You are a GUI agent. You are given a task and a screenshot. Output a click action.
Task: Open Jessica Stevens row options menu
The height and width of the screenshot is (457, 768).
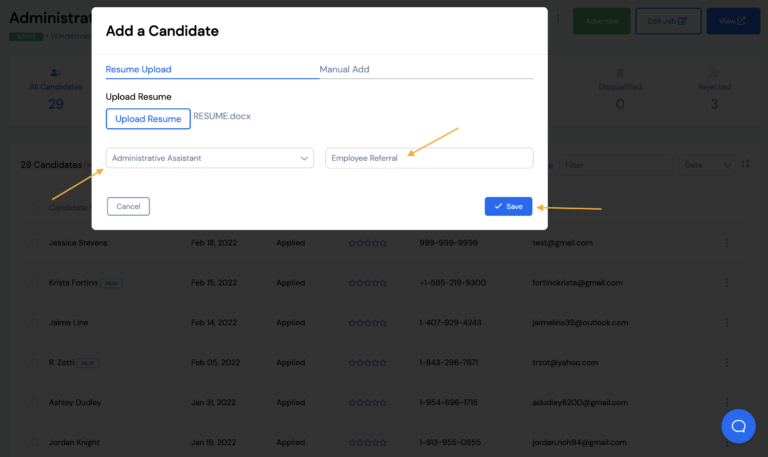coord(727,242)
